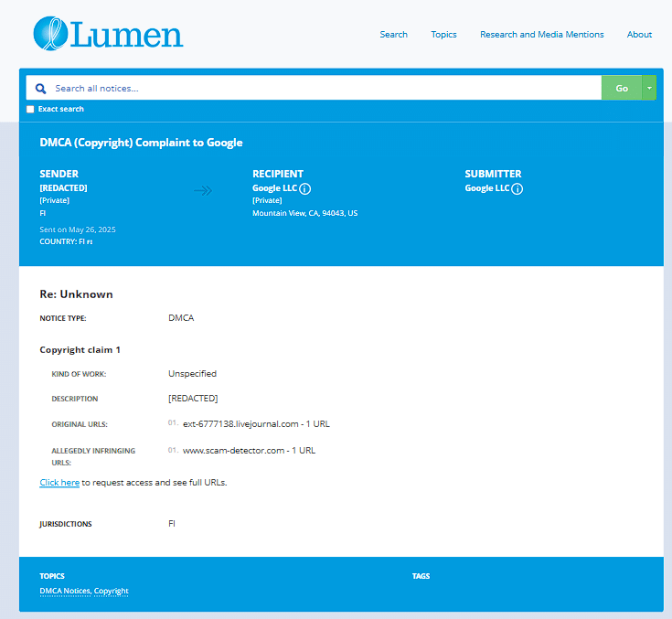Viewport: 672px width, 619px height.
Task: Click the 'DMCA (Copyright) Complaint to Google' title
Action: [141, 143]
